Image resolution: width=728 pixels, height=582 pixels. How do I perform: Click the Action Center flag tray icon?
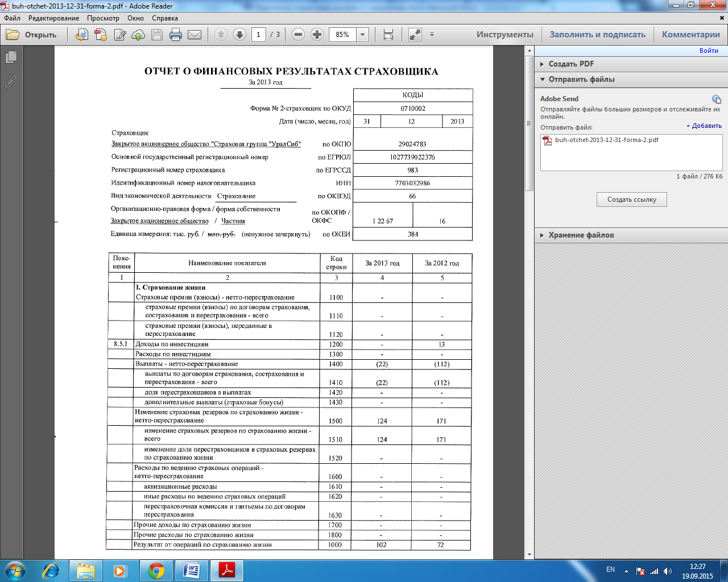(x=640, y=571)
